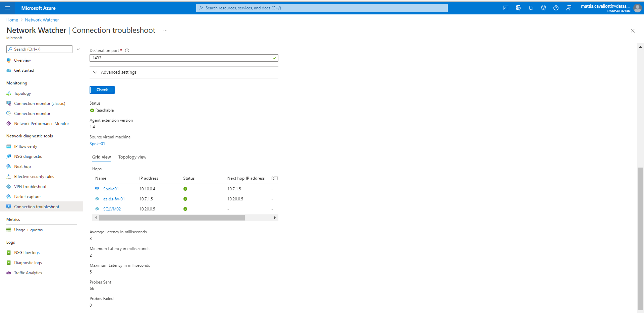Open the portal settings gear

point(543,8)
